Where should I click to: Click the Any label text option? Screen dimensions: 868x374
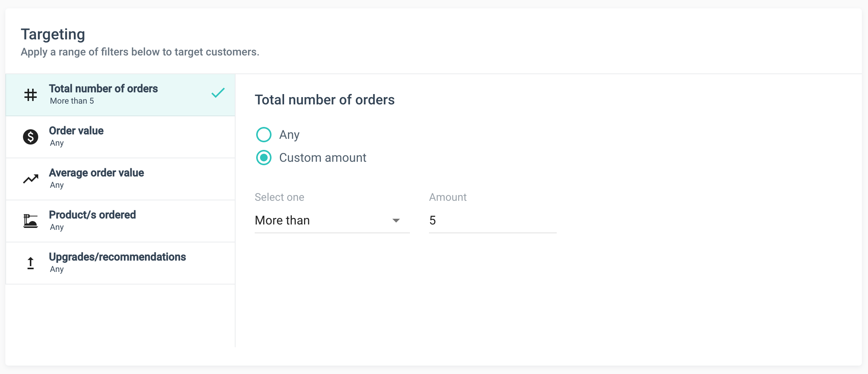289,135
